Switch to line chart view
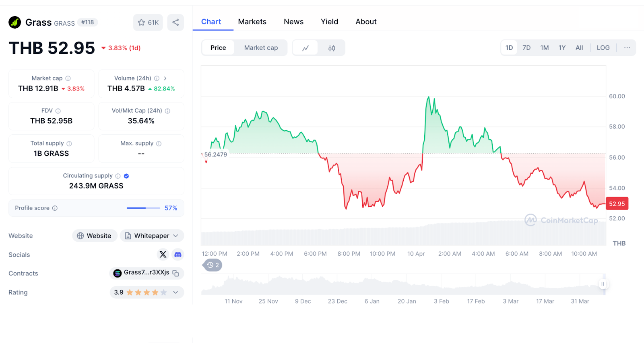644x343 pixels. tap(305, 48)
